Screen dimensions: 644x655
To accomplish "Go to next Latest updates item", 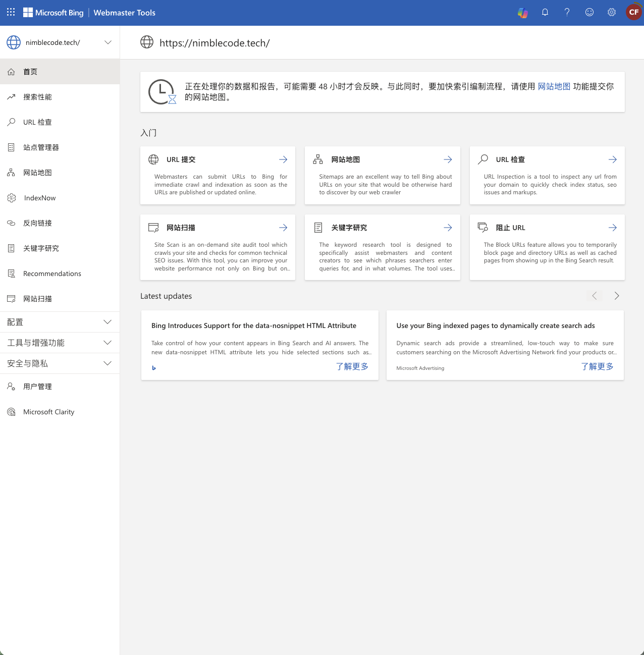I will point(616,296).
